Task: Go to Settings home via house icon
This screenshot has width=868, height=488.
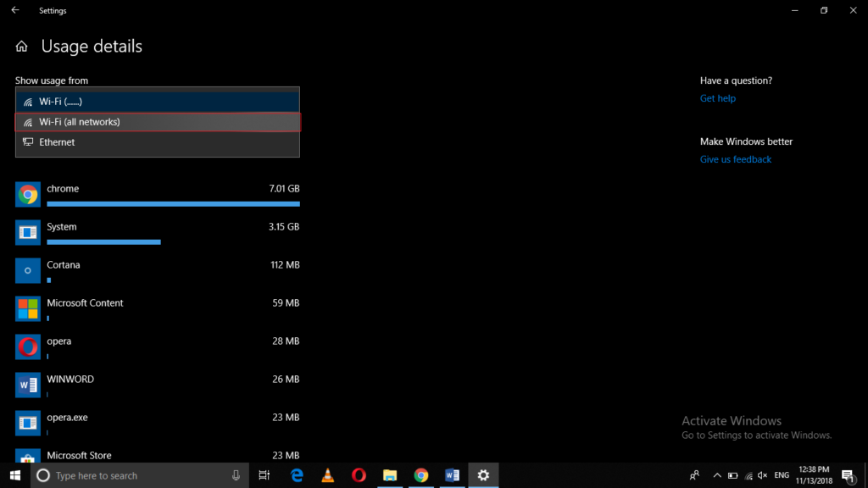Action: coord(22,47)
